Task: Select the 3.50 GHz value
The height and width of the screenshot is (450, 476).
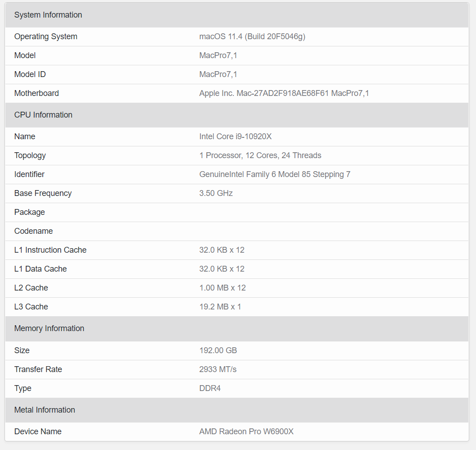Action: tap(216, 193)
